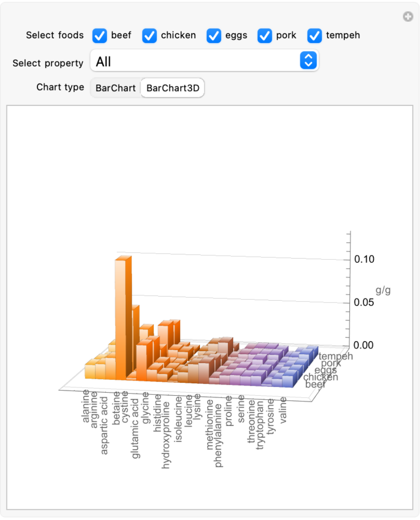Image resolution: width=420 pixels, height=520 pixels.
Task: Click the tall betaine bar
Action: pyautogui.click(x=120, y=319)
